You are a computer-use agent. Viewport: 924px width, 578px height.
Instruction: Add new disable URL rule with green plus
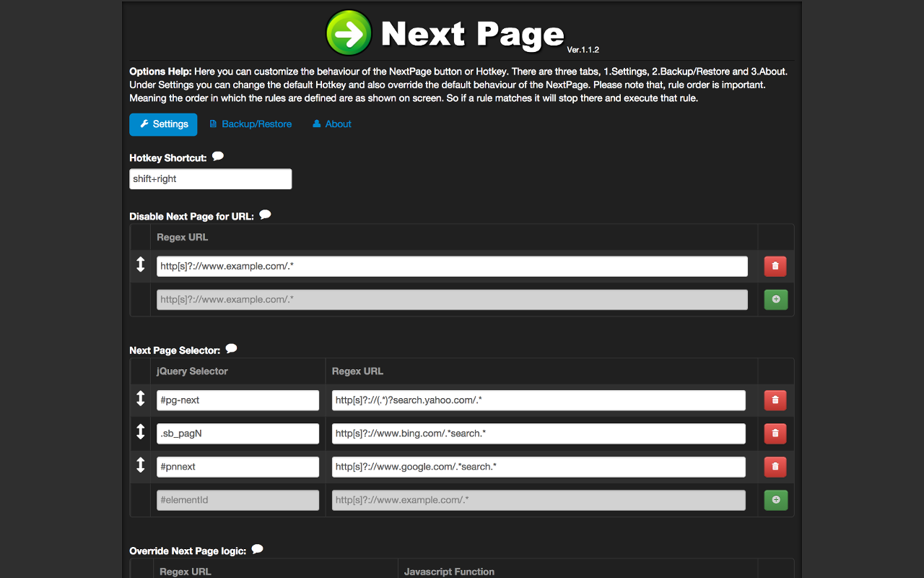[775, 299]
